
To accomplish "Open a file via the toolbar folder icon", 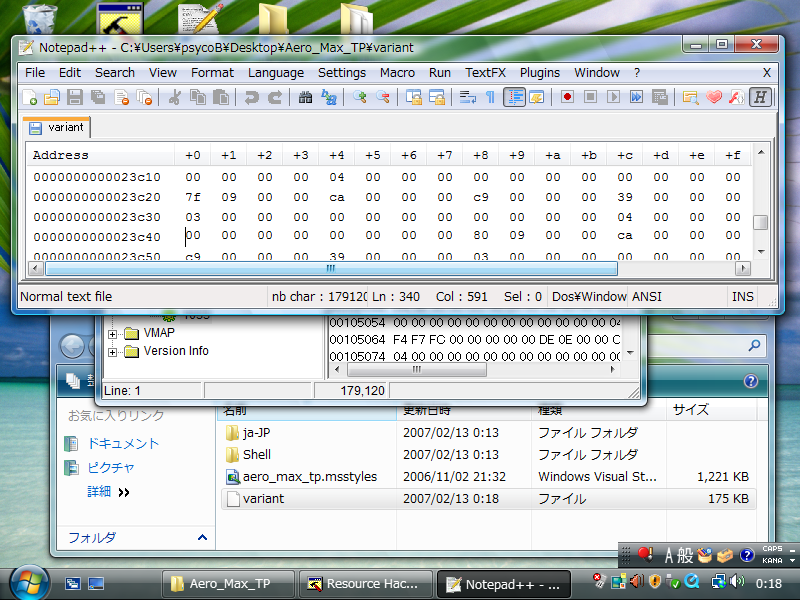I will (52, 97).
